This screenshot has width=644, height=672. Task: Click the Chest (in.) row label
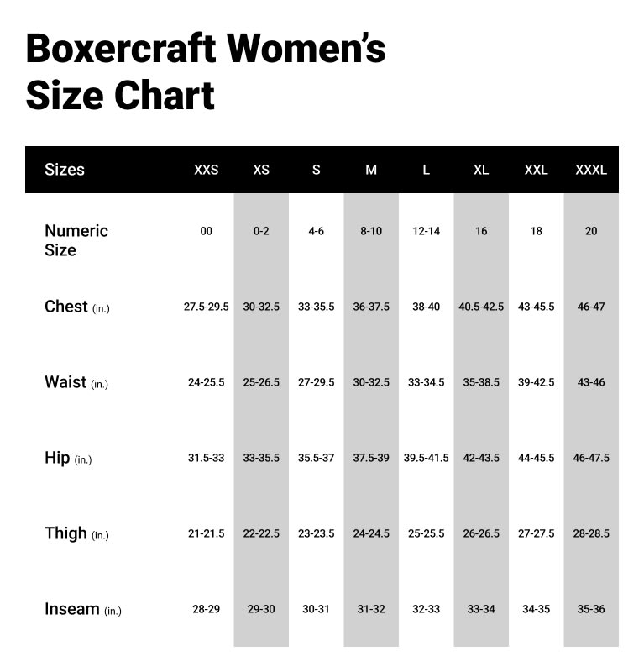point(76,307)
